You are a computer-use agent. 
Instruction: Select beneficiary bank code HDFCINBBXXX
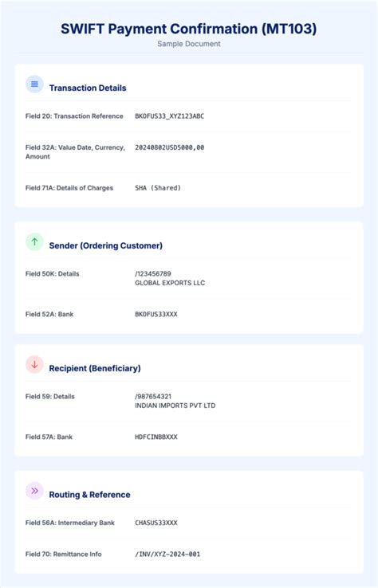[156, 437]
